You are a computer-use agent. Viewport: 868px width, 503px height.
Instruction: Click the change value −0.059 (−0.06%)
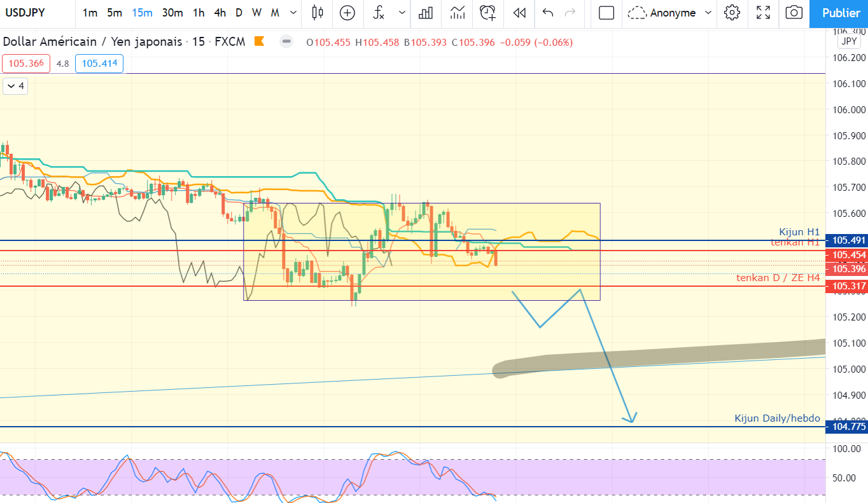pyautogui.click(x=536, y=43)
